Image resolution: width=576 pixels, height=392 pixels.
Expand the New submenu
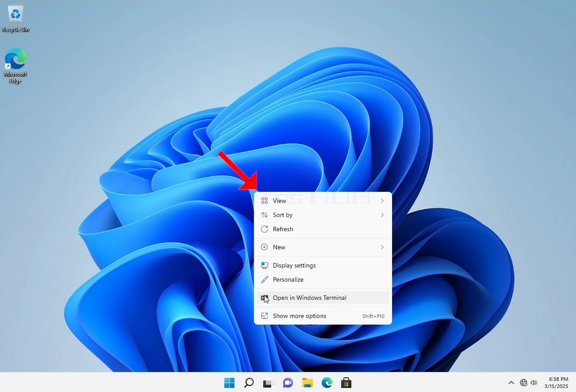pos(323,247)
